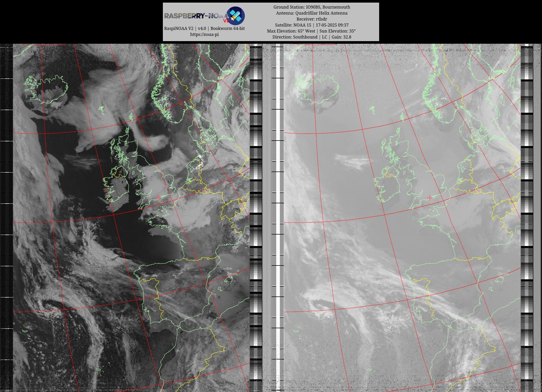Select 'RaspiNOAA V2 | v4.0 | Bookworm 64-bit' text
The height and width of the screenshot is (392, 542).
tap(204, 28)
